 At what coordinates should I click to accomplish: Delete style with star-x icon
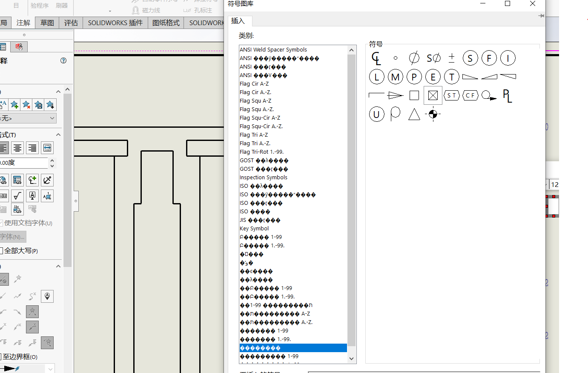point(26,105)
